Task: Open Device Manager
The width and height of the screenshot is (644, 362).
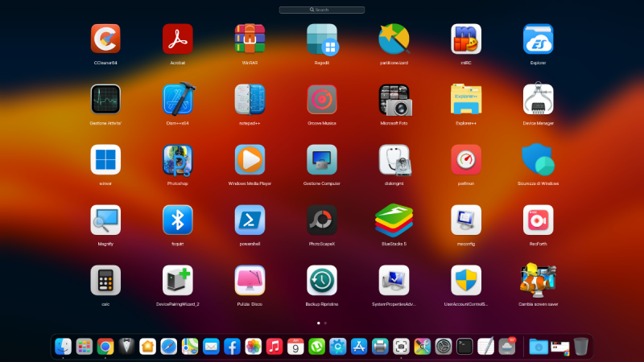Action: pyautogui.click(x=538, y=98)
